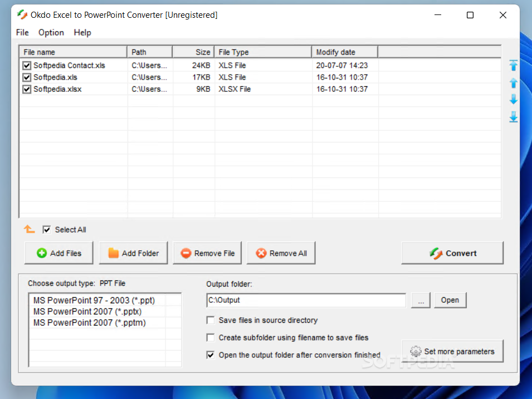Image resolution: width=532 pixels, height=399 pixels.
Task: Open Set more parameters dialog
Action: click(452, 351)
